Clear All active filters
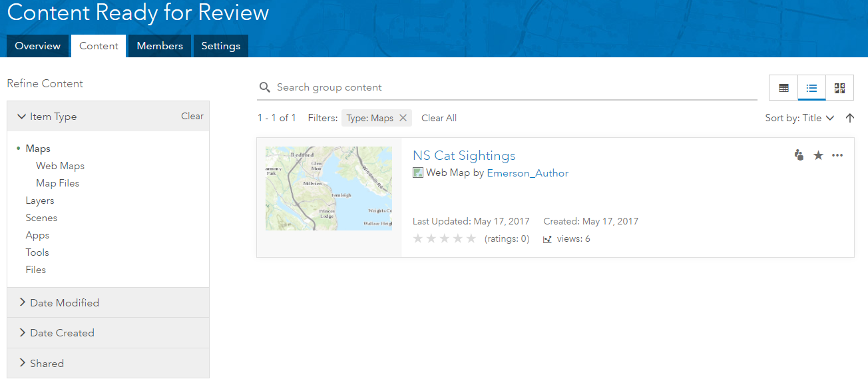This screenshot has height=387, width=868. point(439,118)
